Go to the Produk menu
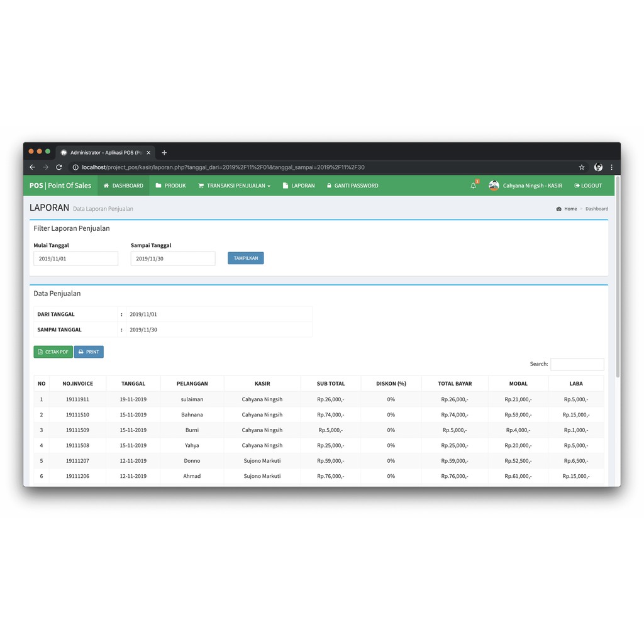Screen dimensions: 644x644 171,186
